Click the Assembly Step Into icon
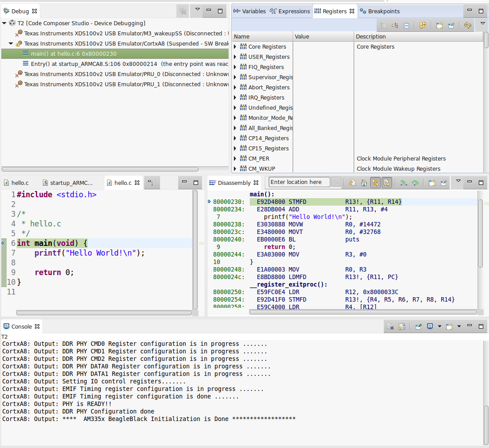489x448 pixels. 403,182
